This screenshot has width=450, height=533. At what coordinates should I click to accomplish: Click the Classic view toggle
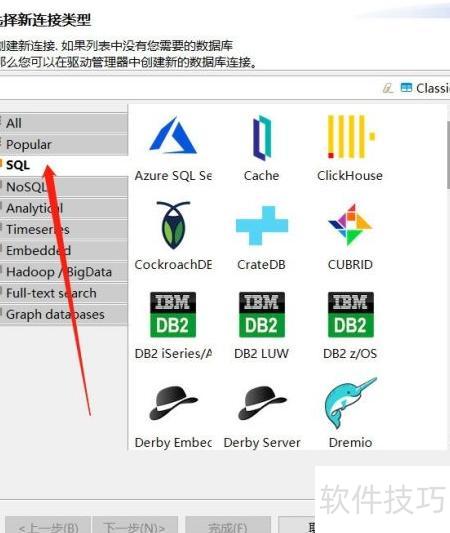[425, 88]
